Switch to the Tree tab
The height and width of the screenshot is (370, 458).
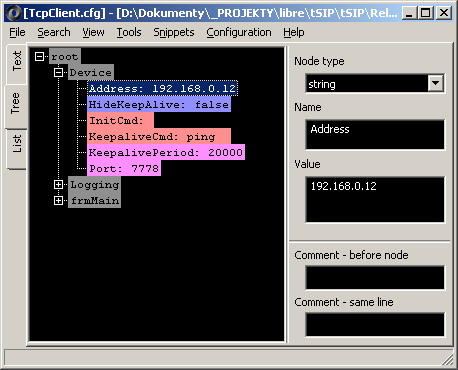point(15,106)
